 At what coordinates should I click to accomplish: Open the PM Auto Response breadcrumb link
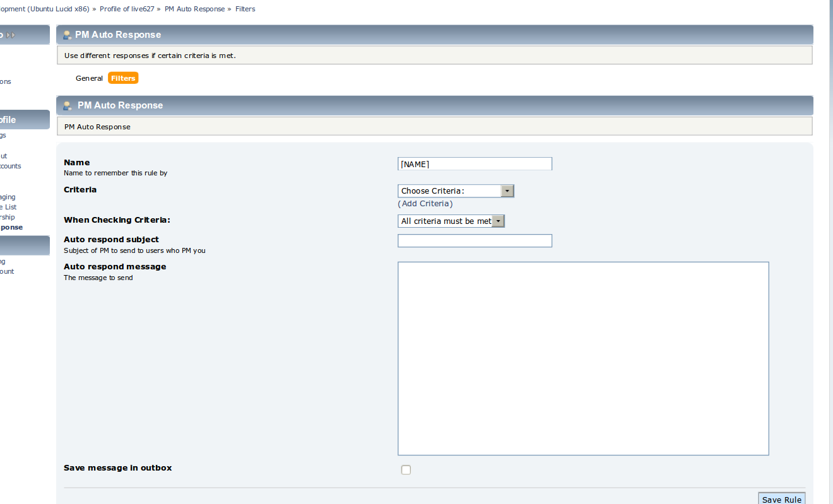(x=194, y=9)
